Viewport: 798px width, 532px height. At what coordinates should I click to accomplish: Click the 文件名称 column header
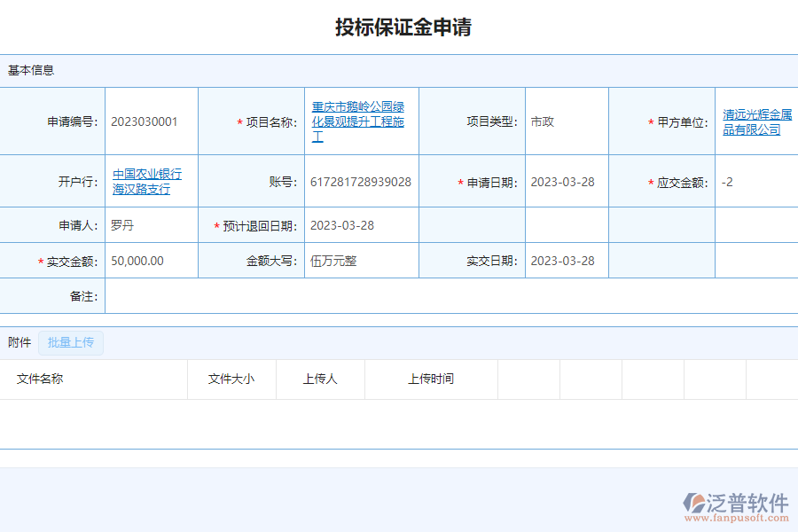(37, 379)
